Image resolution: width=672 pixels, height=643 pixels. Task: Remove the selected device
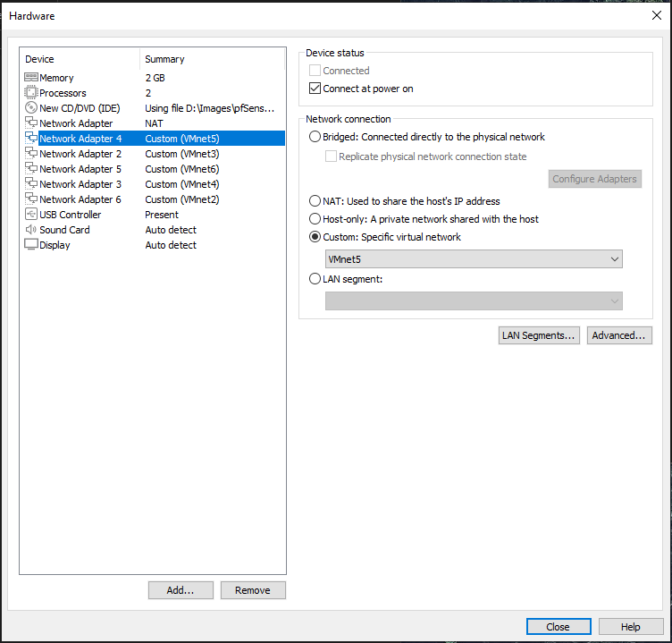[253, 590]
